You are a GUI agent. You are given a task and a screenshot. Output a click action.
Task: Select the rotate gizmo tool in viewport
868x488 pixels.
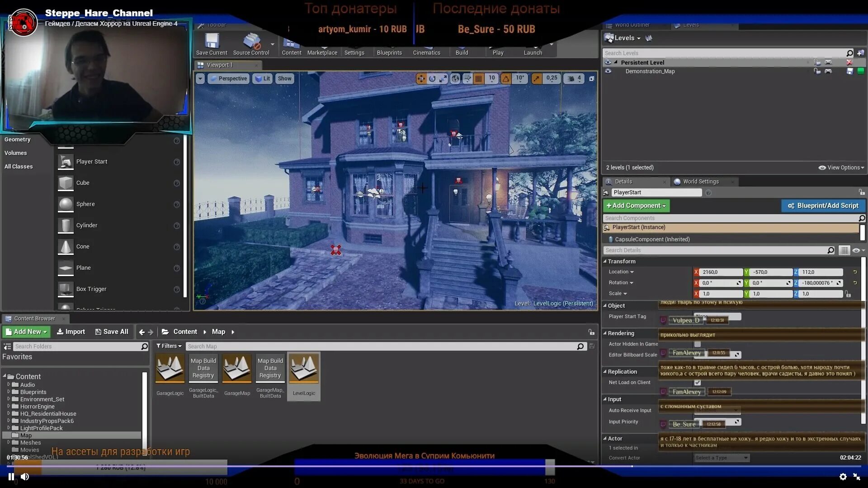pyautogui.click(x=432, y=79)
